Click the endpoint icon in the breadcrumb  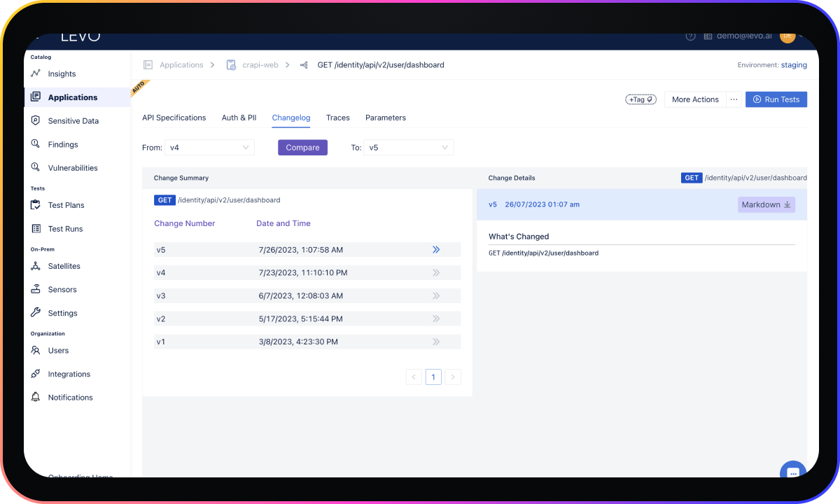tap(304, 65)
